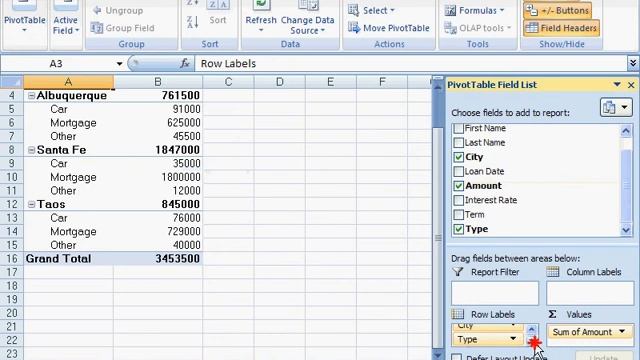Click the Row Labels area scroll up arrow
The width and height of the screenshot is (640, 360).
tap(531, 329)
